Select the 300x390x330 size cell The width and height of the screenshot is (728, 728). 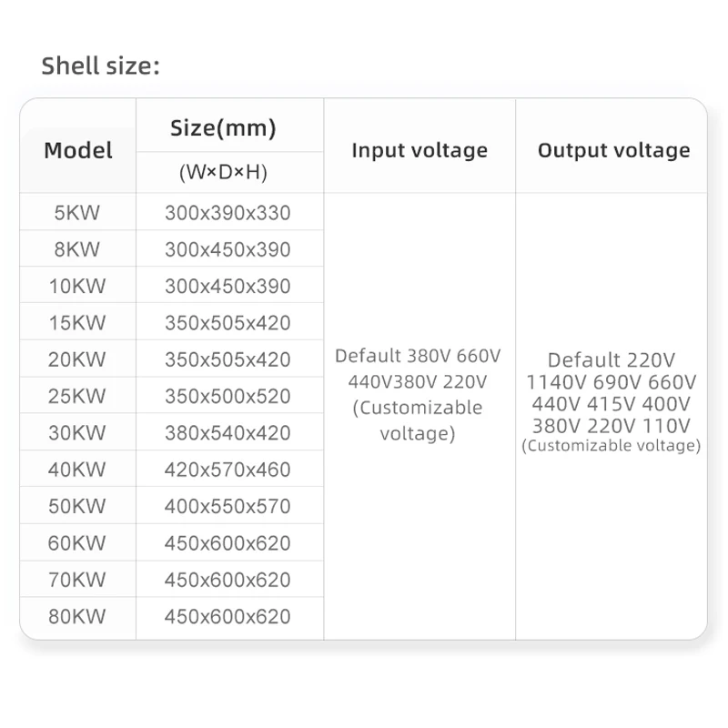tap(227, 213)
